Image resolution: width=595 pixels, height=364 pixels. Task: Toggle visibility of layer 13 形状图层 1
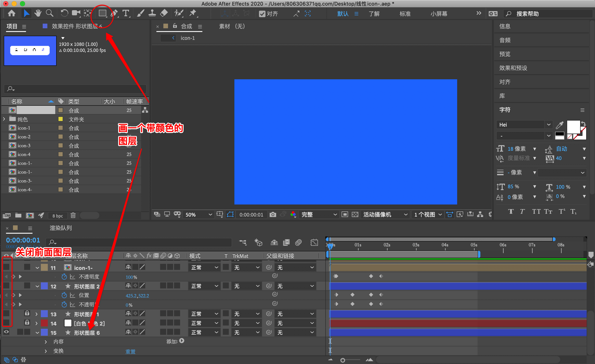[6, 313]
